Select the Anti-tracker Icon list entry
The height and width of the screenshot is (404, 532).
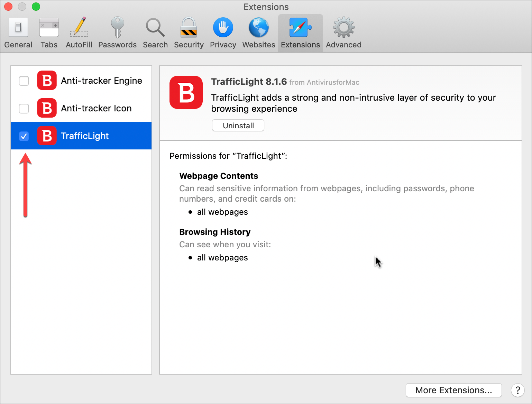96,108
